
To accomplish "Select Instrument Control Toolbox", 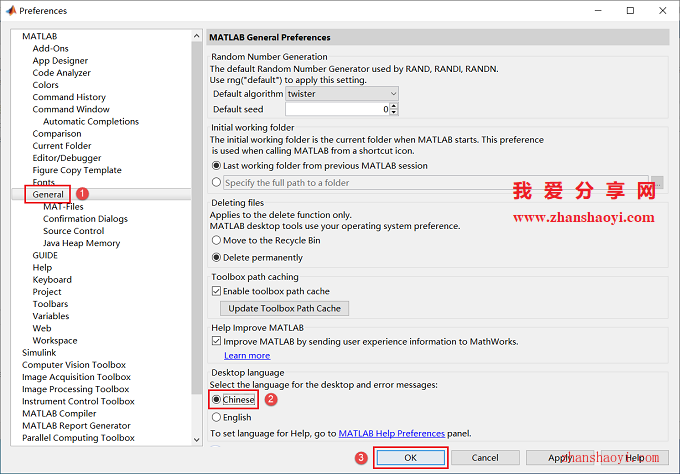I will (x=78, y=401).
